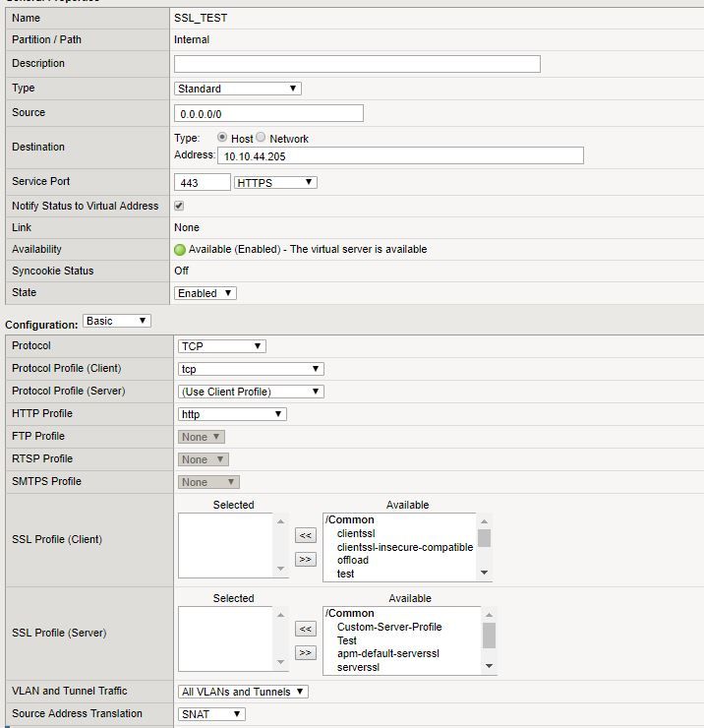This screenshot has height=728, width=704.
Task: Click >> button in SSL Profile (Client)
Action: point(306,559)
